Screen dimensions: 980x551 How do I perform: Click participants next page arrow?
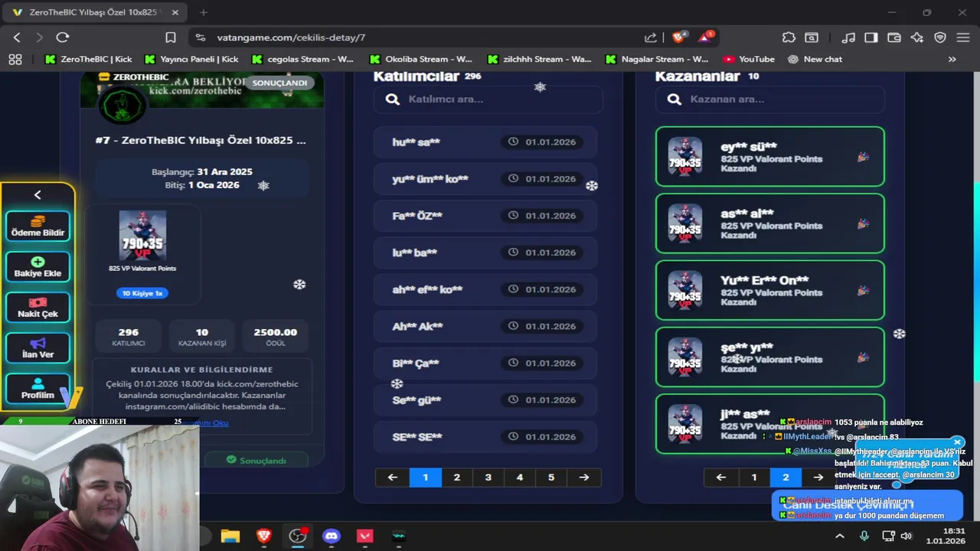tap(584, 478)
